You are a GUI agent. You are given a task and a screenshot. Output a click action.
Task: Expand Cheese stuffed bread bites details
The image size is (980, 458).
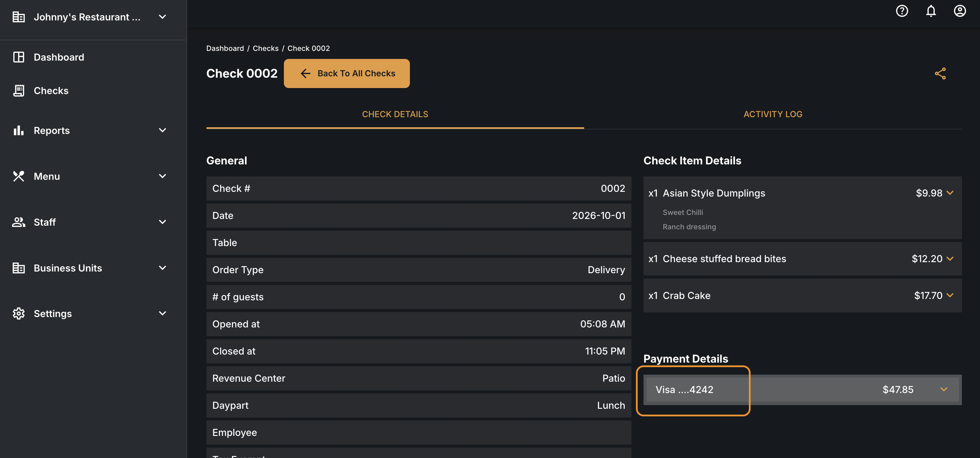(950, 259)
